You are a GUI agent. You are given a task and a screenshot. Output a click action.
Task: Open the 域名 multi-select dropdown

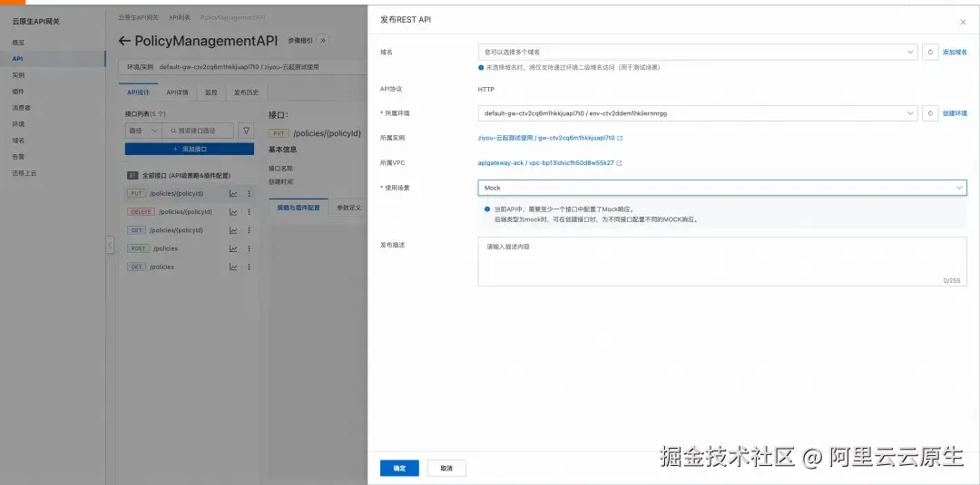click(x=698, y=52)
